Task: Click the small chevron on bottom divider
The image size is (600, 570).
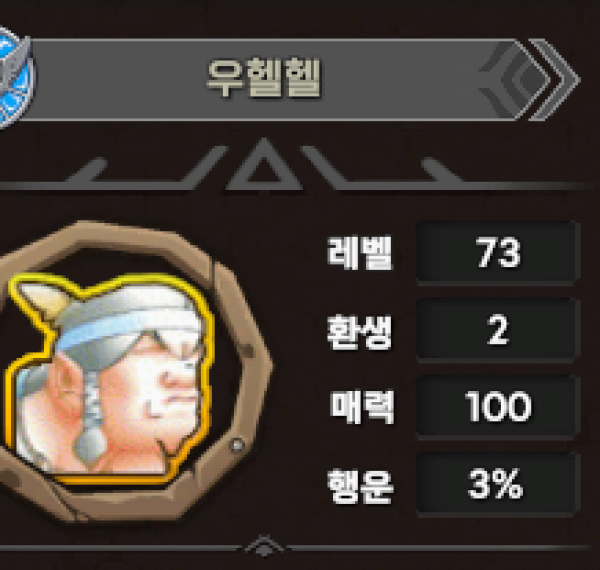Action: (264, 546)
